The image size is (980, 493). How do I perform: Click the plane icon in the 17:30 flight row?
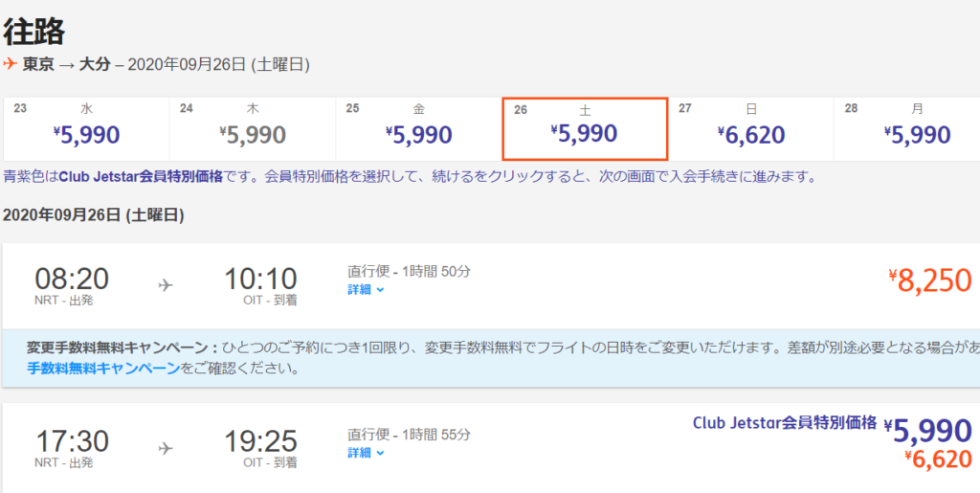(x=166, y=447)
